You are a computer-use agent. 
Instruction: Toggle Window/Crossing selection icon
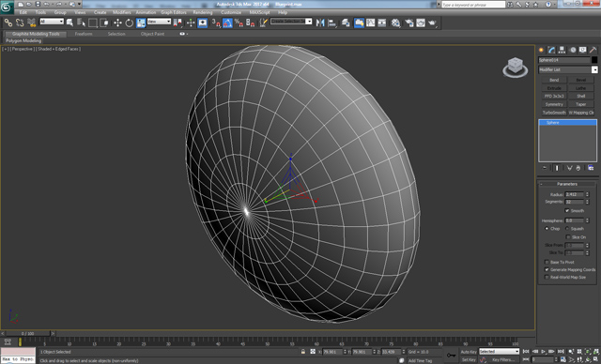(104, 23)
